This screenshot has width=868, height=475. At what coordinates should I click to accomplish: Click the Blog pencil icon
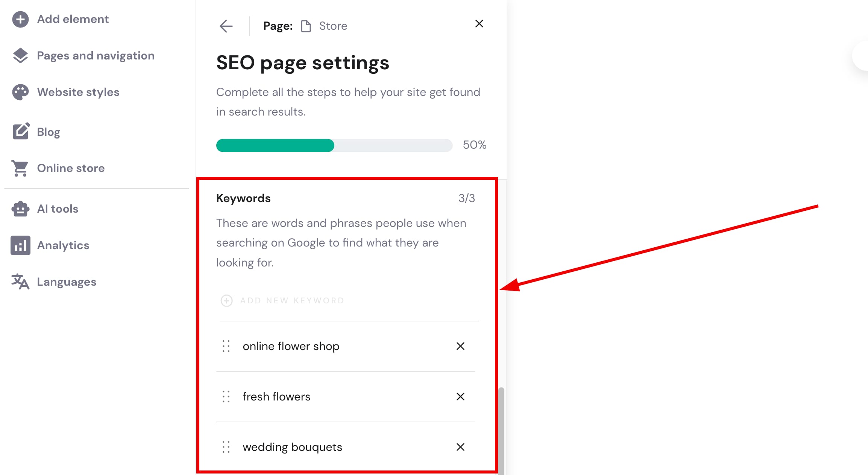tap(21, 131)
